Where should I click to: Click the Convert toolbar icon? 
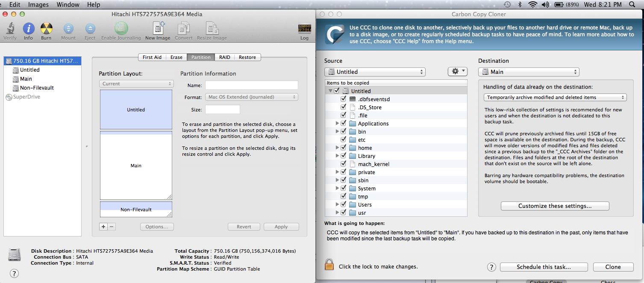coord(183,28)
